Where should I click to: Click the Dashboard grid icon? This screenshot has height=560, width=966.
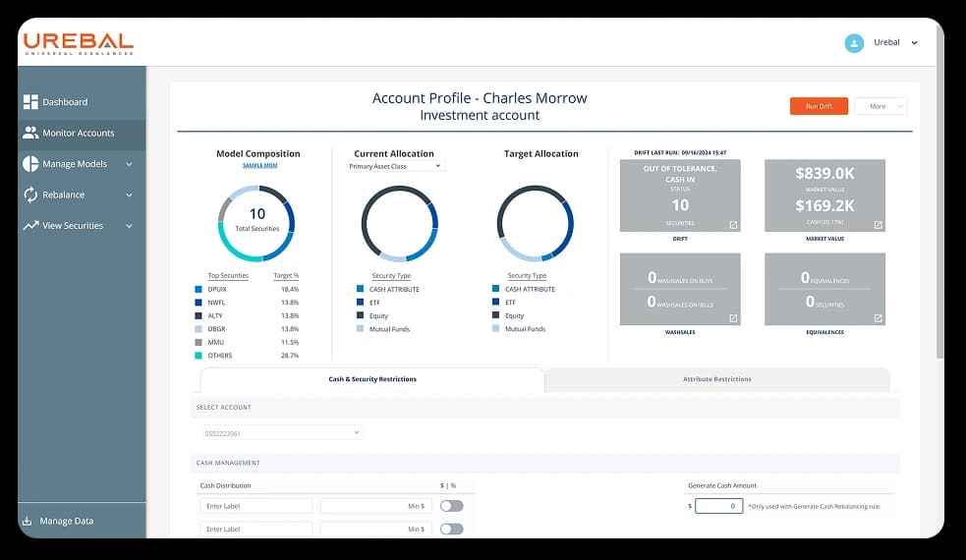click(x=30, y=101)
